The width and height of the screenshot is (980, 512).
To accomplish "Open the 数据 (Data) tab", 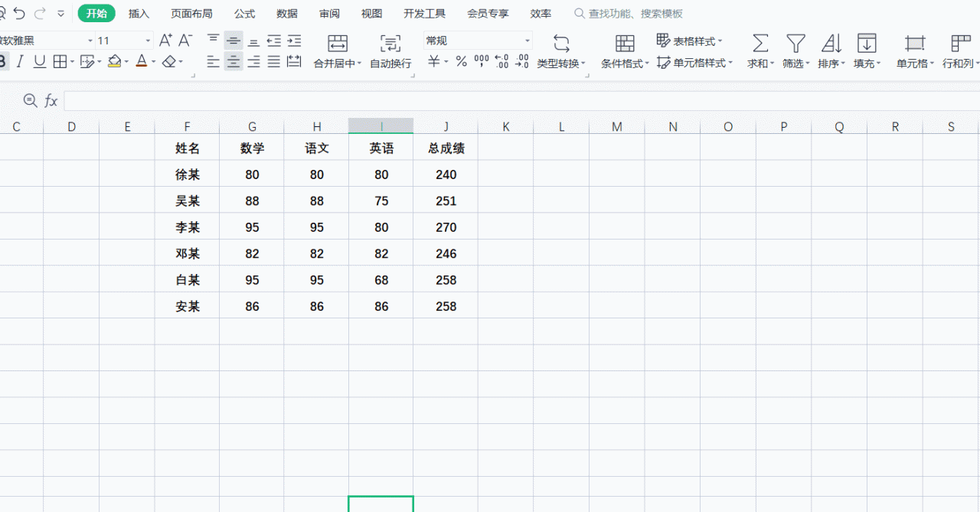I will point(287,14).
